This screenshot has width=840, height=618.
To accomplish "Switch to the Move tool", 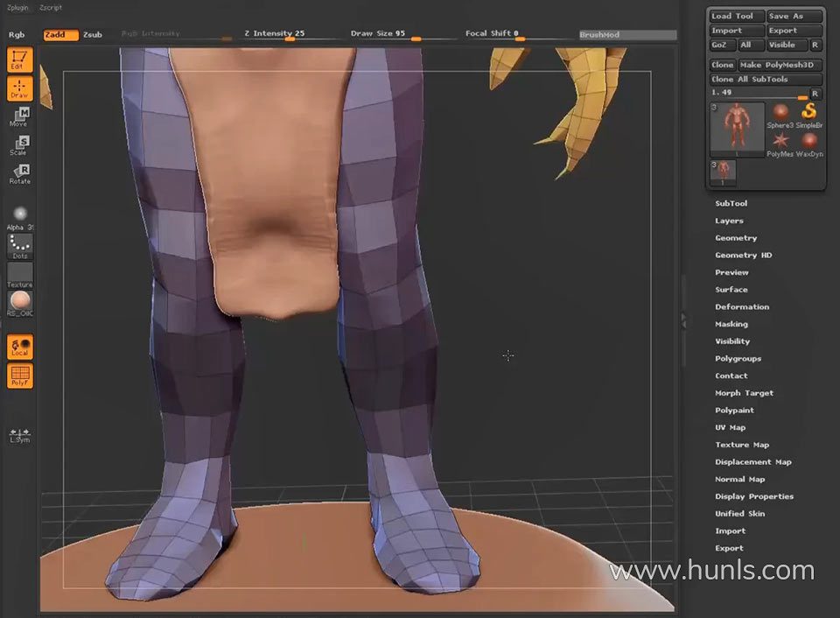I will point(19,117).
